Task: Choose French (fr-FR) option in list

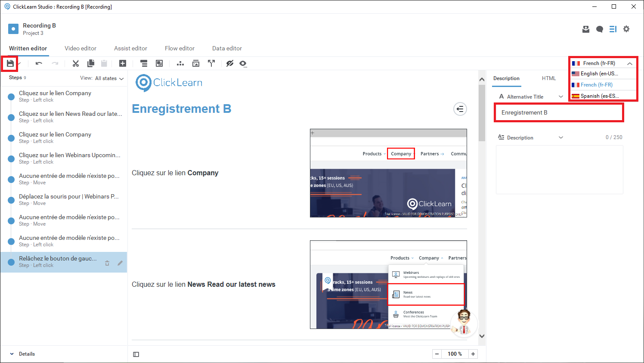Action: click(603, 85)
